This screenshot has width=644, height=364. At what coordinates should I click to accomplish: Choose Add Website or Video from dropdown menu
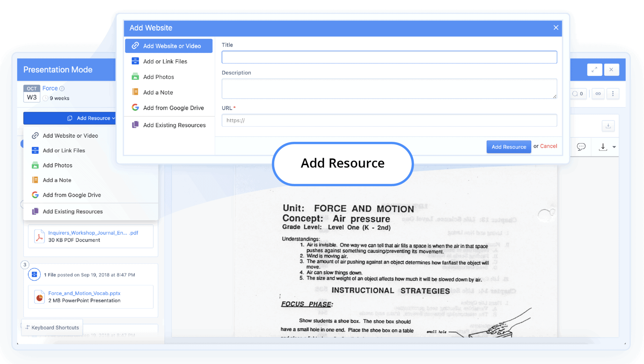pyautogui.click(x=91, y=136)
